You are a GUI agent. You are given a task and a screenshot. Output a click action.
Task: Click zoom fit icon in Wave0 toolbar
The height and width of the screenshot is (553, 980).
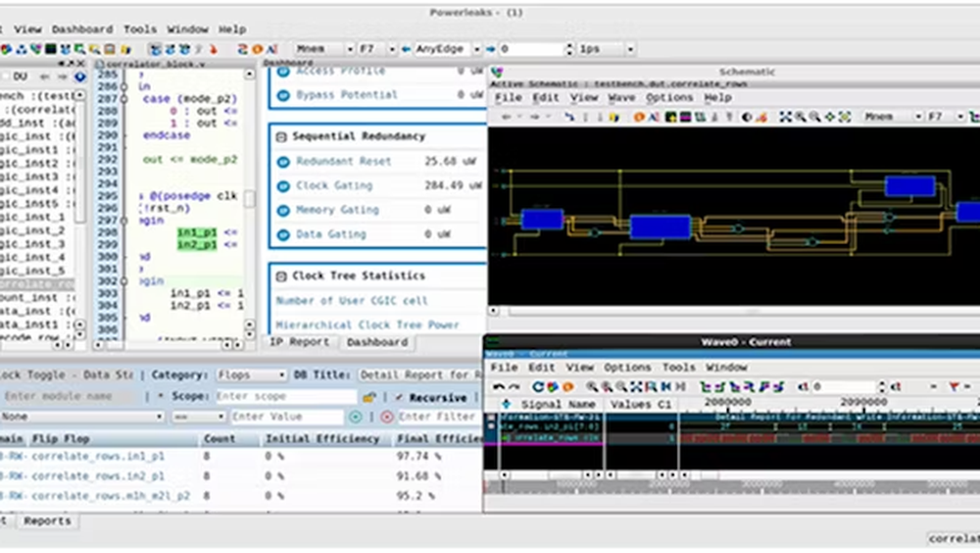(x=636, y=387)
